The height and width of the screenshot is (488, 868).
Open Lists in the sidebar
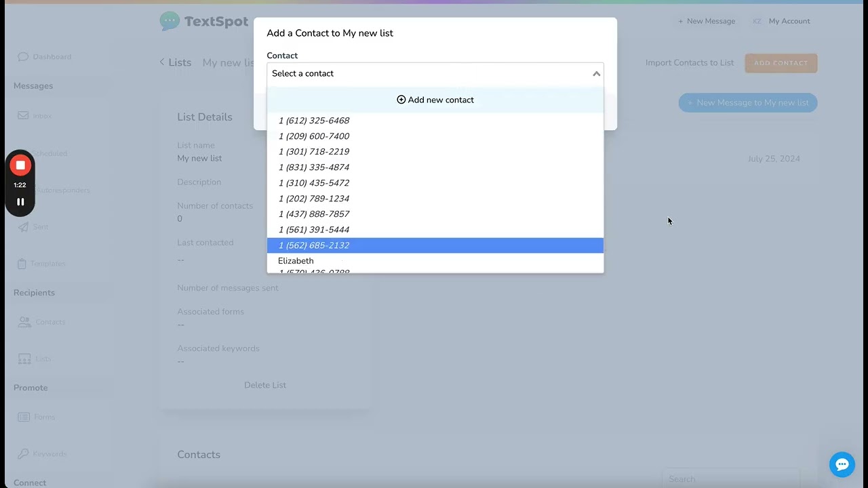(x=35, y=359)
